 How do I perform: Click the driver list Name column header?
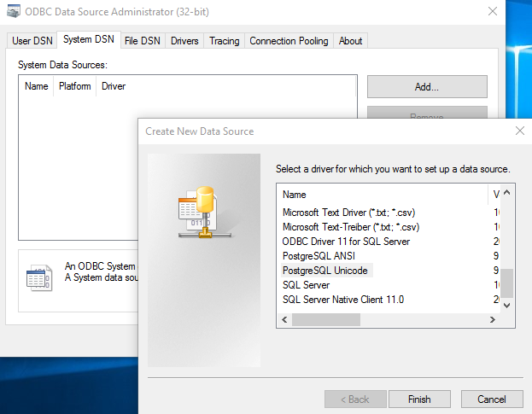pyautogui.click(x=383, y=195)
